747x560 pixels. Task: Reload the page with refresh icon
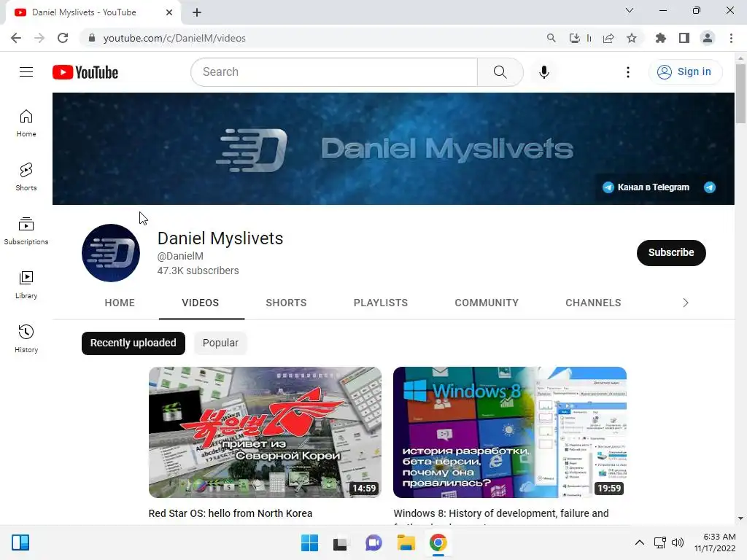(63, 38)
